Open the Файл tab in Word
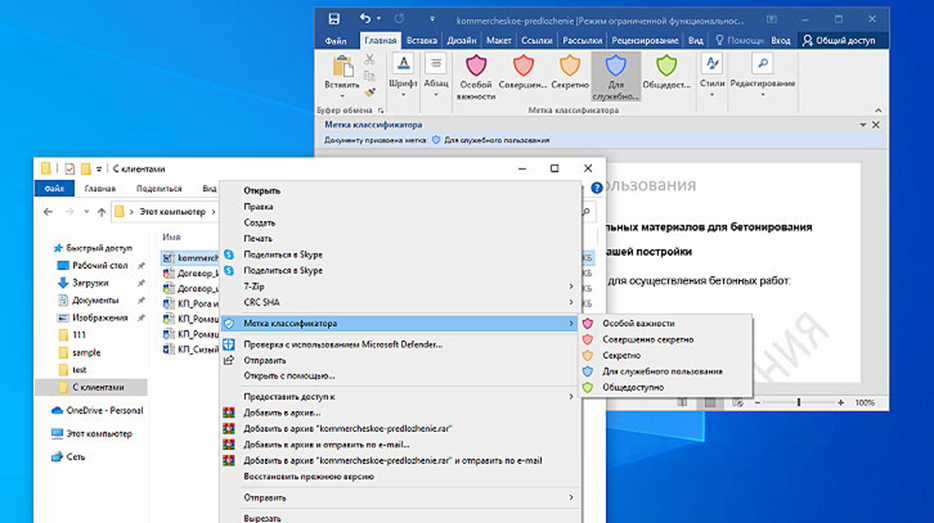This screenshot has height=523, width=934. (336, 41)
